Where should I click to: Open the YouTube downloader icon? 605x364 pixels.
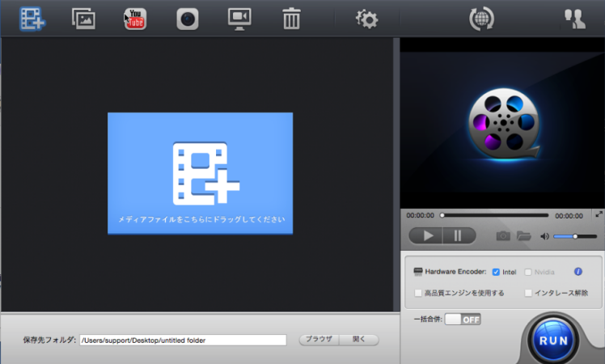coord(135,19)
